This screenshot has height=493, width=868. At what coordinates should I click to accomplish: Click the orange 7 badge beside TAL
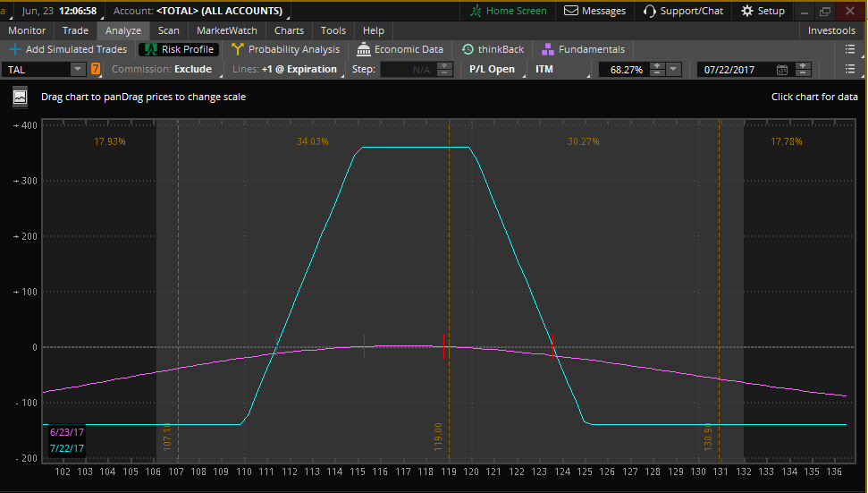(x=96, y=69)
